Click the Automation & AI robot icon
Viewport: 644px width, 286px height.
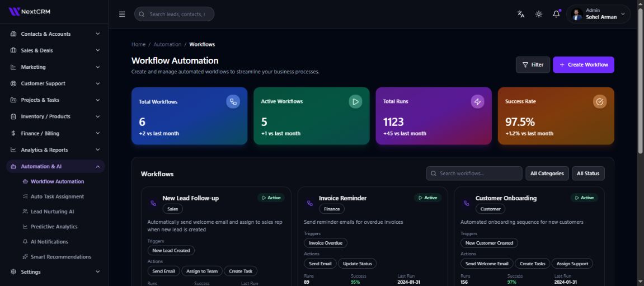13,166
